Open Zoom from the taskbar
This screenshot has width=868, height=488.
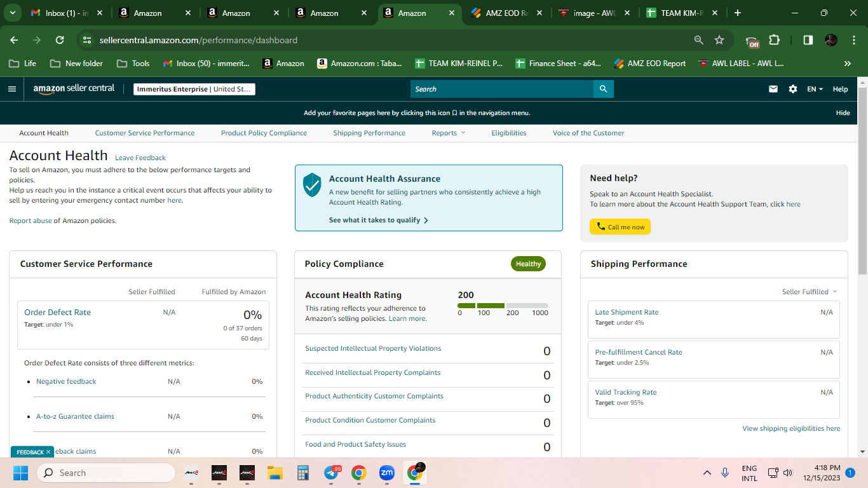(387, 473)
